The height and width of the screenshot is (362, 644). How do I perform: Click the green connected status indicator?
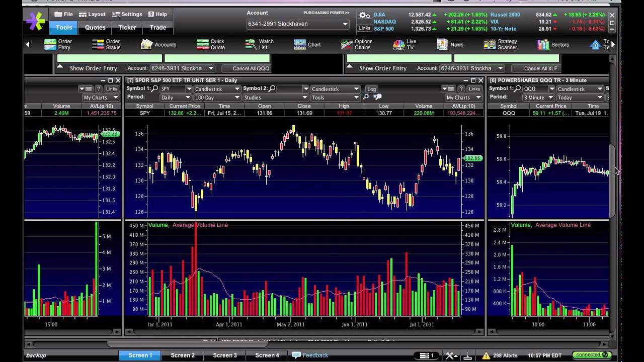click(x=592, y=355)
